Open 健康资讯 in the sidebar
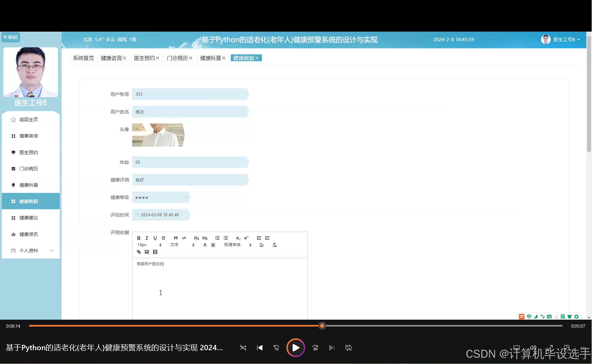Screen dimensions: 592x364 click(x=31, y=234)
